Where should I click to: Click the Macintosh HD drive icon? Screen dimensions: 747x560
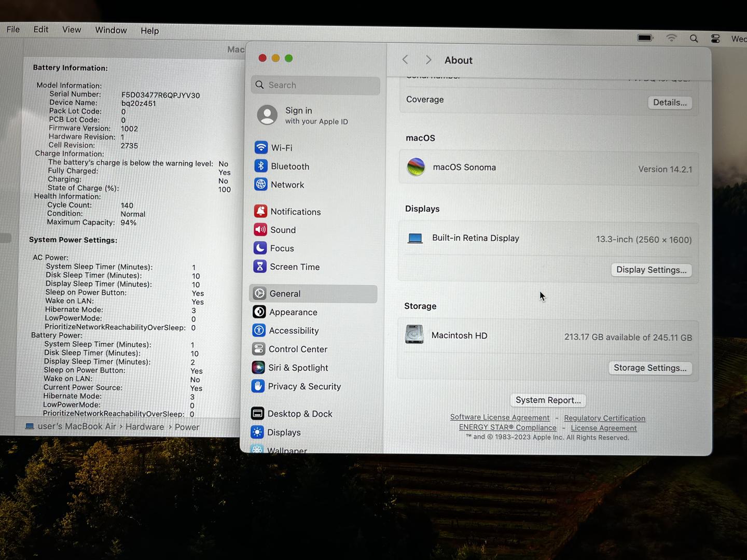click(x=414, y=334)
